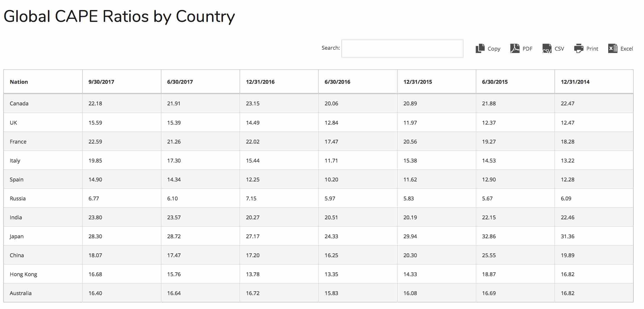This screenshot has height=309, width=644.
Task: Click the Copy table icon
Action: (480, 48)
